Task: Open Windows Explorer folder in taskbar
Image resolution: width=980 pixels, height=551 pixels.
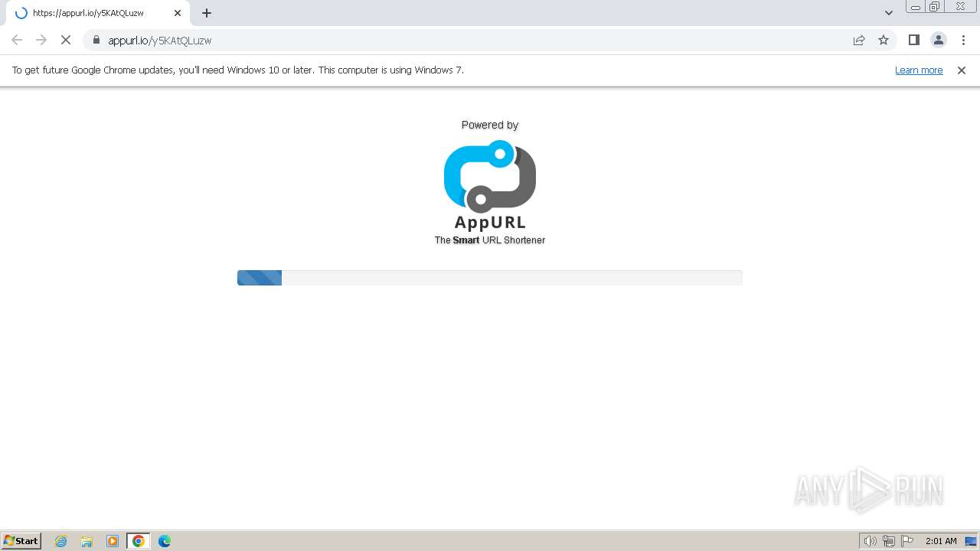Action: coord(87,541)
